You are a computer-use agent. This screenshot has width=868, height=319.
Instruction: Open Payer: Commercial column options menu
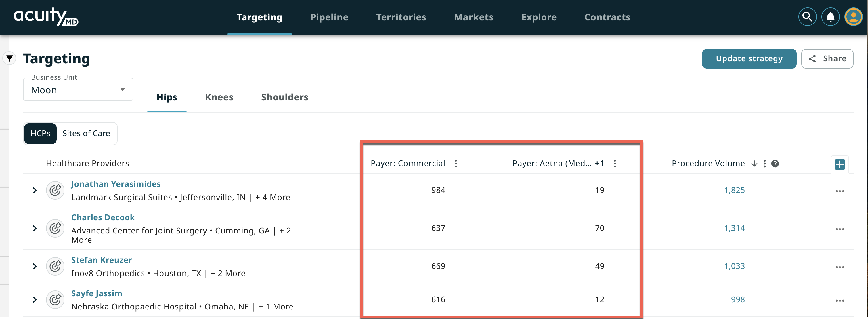coord(456,164)
